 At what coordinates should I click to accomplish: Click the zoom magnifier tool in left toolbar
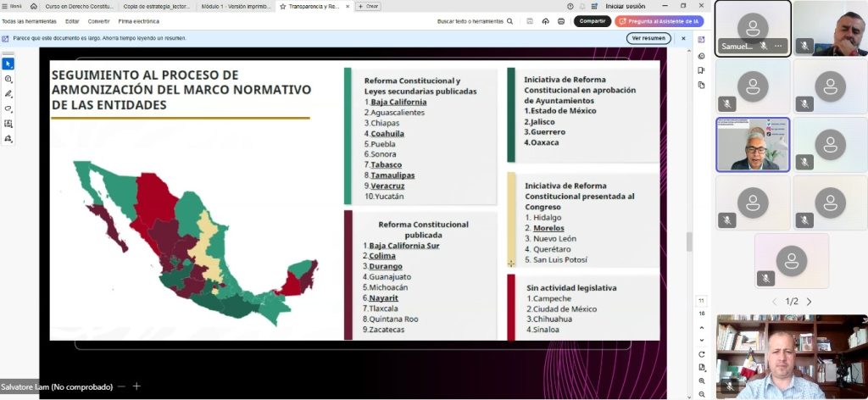[x=8, y=79]
